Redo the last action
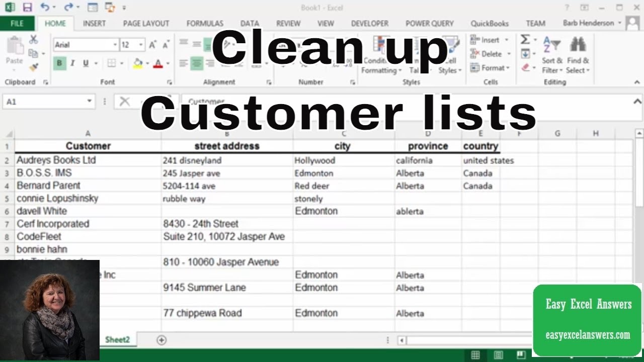The width and height of the screenshot is (644, 362). tap(68, 8)
